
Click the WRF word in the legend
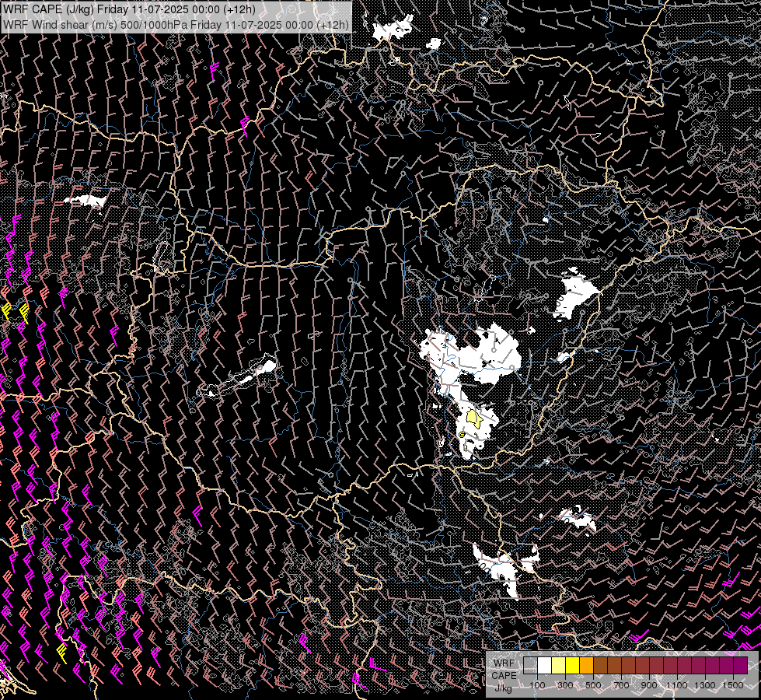(504, 663)
